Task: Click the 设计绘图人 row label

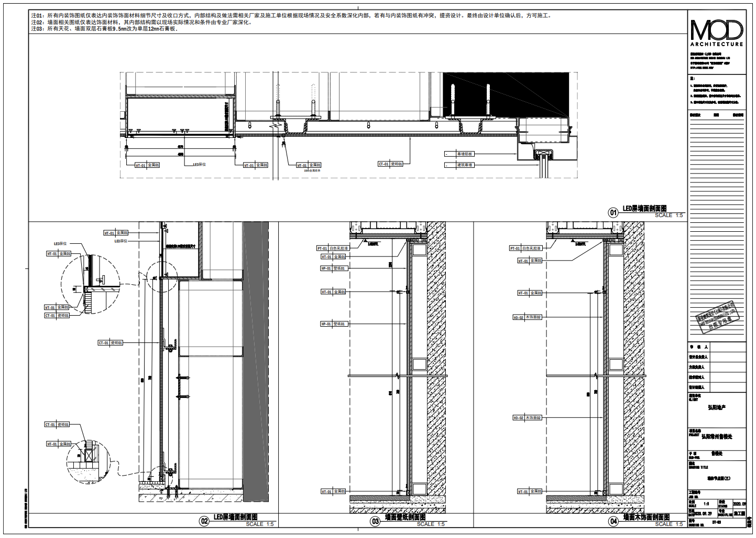Action: pos(697,388)
